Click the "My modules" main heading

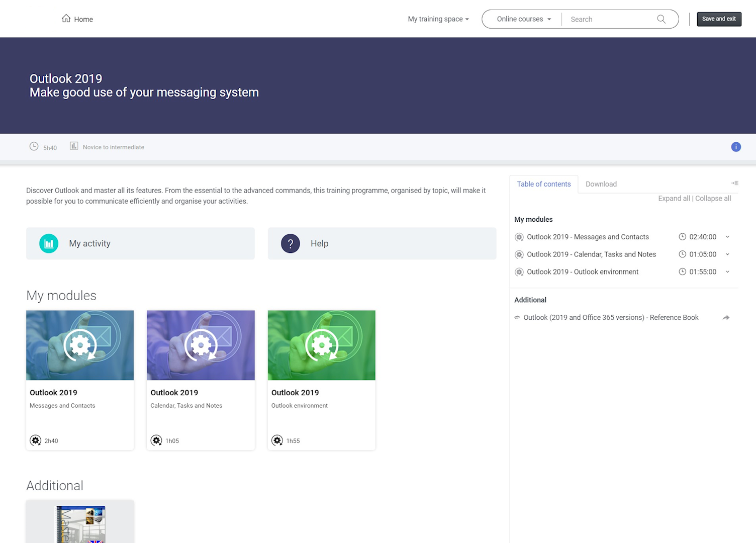pos(61,296)
